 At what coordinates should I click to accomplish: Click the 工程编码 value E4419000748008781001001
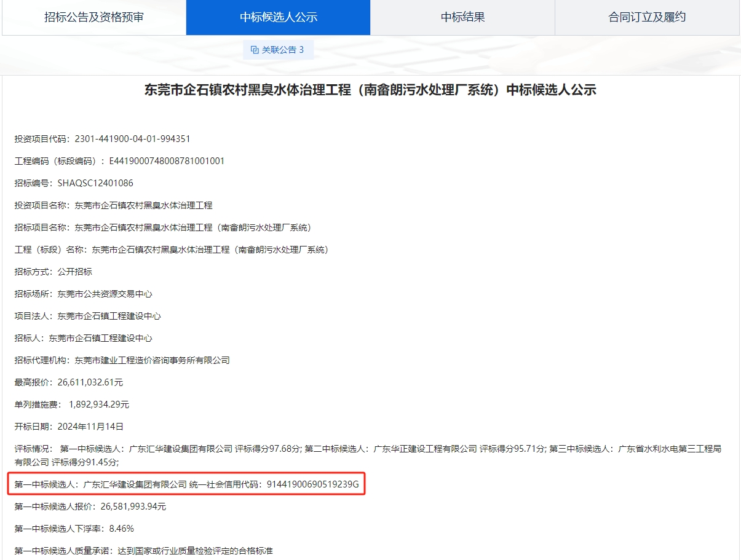[167, 161]
